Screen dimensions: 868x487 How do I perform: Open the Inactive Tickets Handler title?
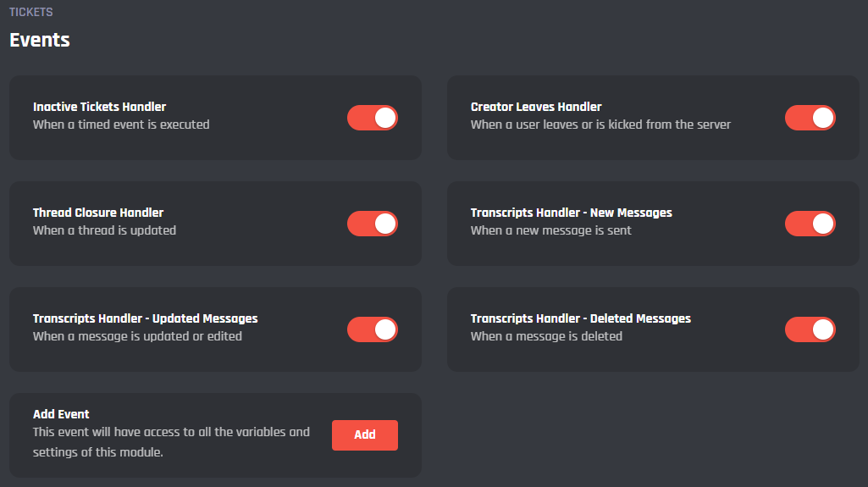99,107
